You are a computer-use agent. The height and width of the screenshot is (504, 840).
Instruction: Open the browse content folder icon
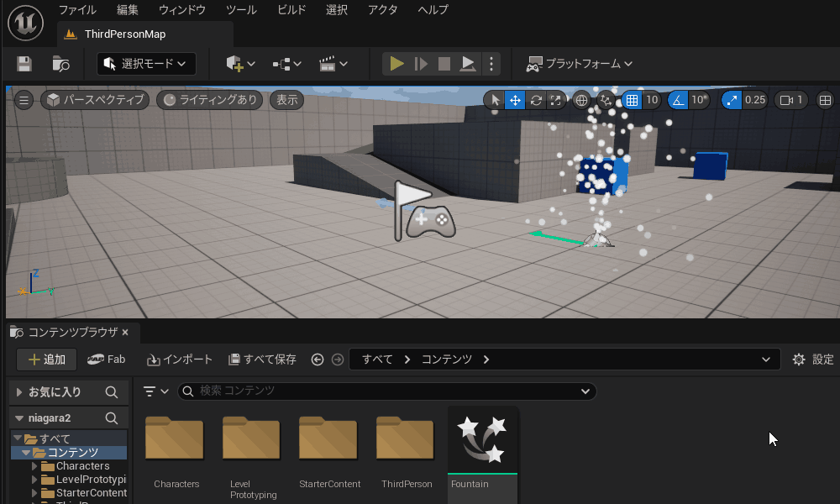coord(60,64)
